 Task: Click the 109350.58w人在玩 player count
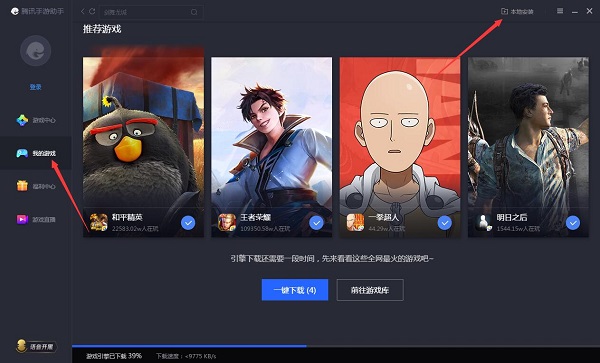265,229
